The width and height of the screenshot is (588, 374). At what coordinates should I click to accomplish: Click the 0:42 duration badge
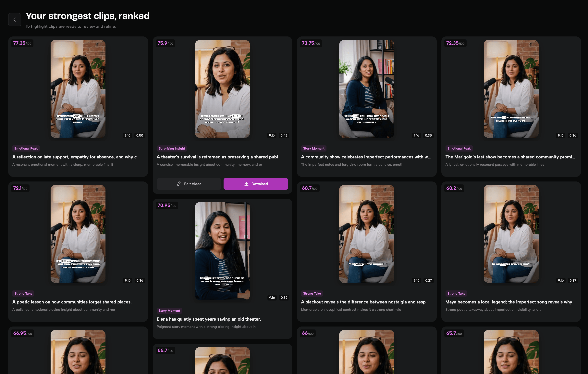click(284, 135)
